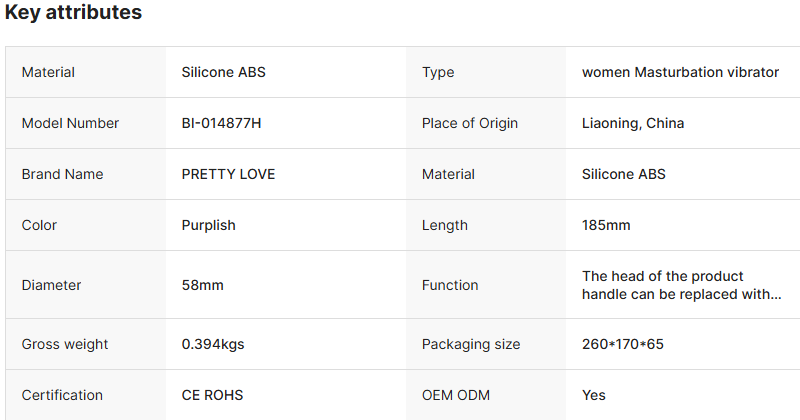Click the 58mm diameter value

203,285
